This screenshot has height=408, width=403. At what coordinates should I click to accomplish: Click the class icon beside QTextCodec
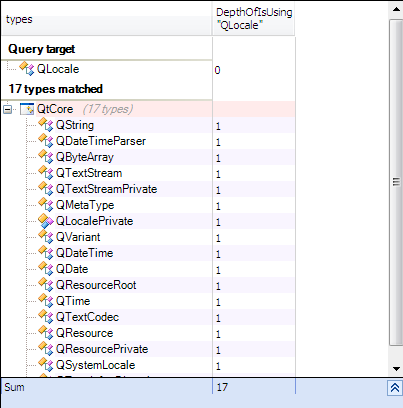point(46,317)
